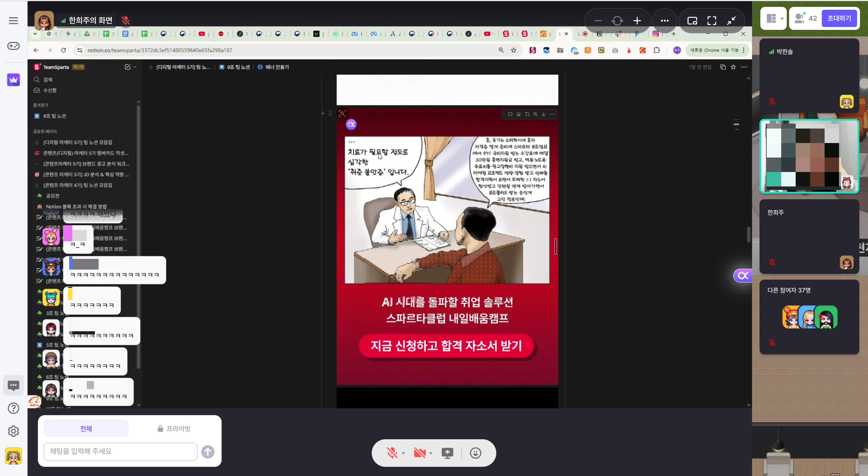Open the help question mark icon

tap(14, 408)
